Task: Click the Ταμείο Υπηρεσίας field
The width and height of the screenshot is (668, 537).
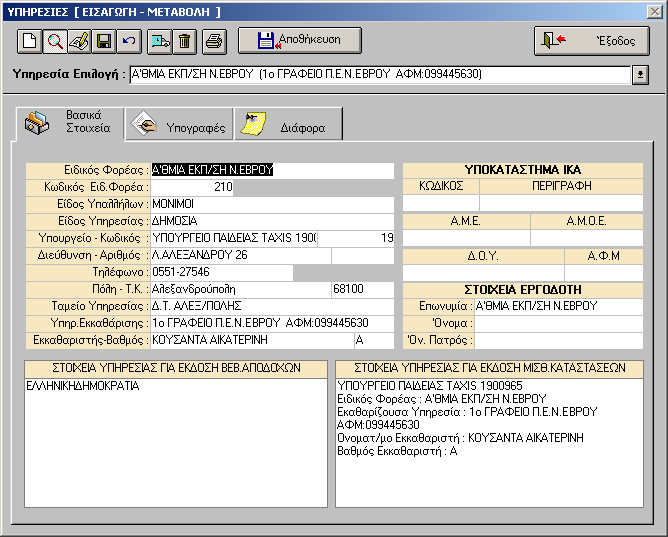Action: pos(272,307)
